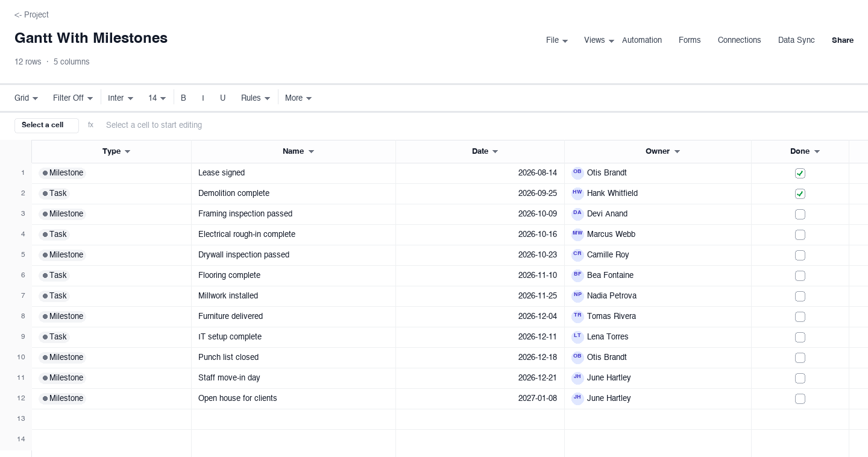
Task: Click Lena Torres's LT avatar
Action: tap(577, 337)
